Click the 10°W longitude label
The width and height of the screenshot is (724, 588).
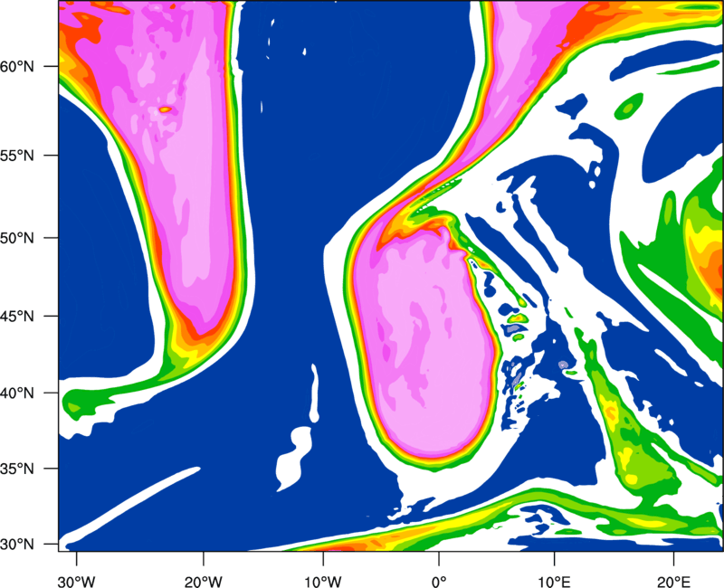323,582
